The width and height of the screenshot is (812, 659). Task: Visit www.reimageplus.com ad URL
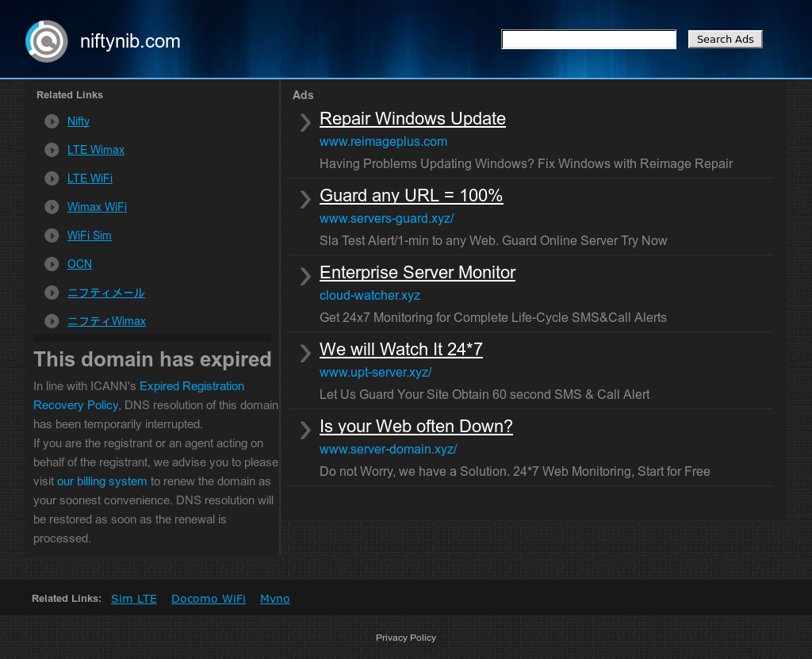click(383, 141)
